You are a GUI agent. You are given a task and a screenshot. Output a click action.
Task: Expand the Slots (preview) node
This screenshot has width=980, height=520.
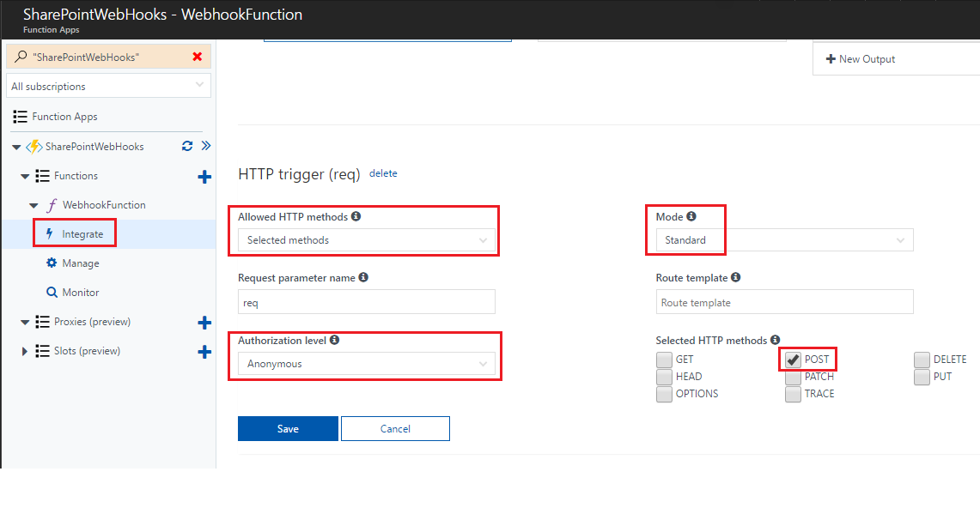(x=24, y=352)
